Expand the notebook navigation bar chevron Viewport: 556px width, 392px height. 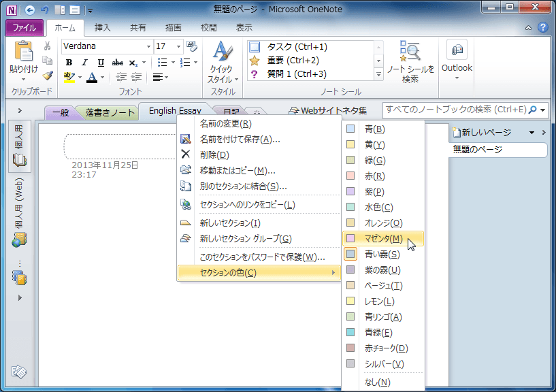coord(20,111)
